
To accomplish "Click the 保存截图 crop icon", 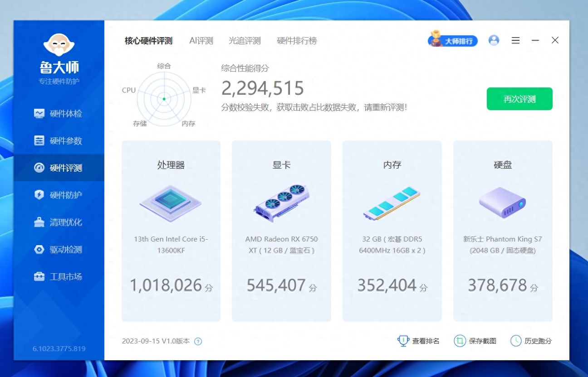I will [460, 341].
